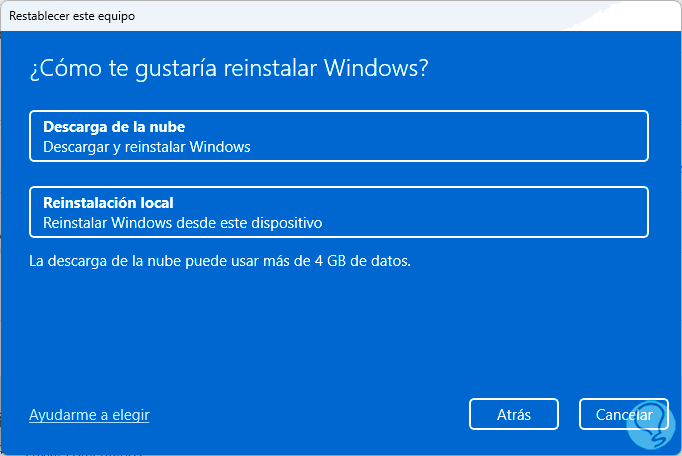Choose the Reinstalación local option
This screenshot has height=456, width=682.
pos(339,212)
